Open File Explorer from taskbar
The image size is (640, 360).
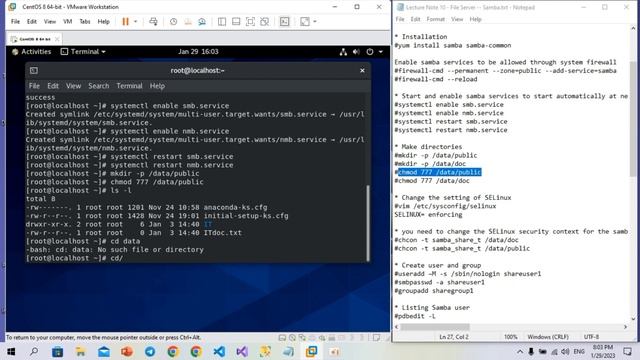[x=80, y=351]
